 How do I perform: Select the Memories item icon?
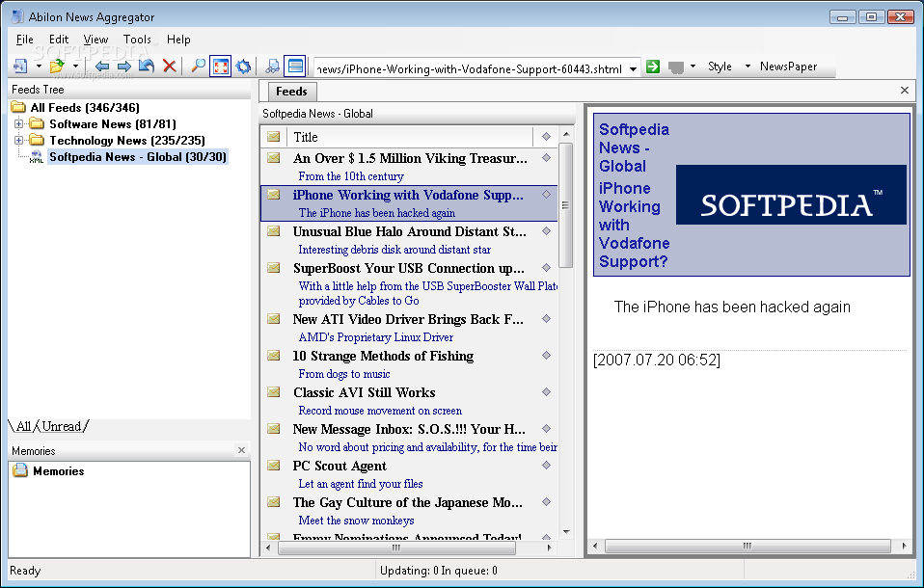click(20, 470)
